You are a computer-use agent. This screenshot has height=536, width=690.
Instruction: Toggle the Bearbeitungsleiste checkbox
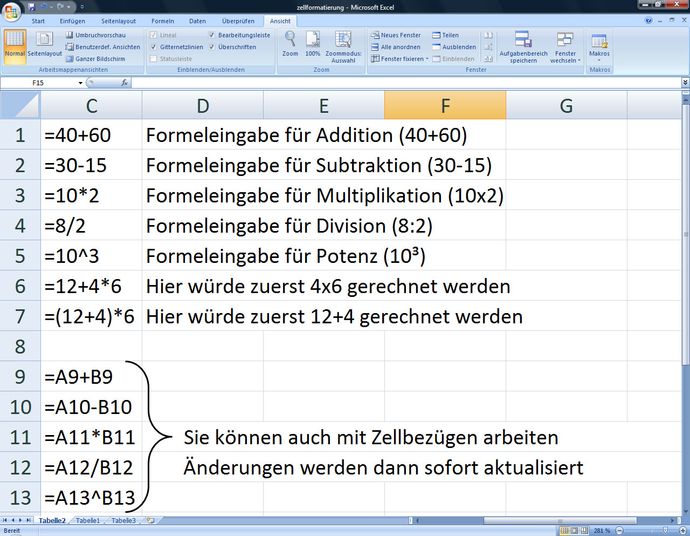[x=212, y=35]
